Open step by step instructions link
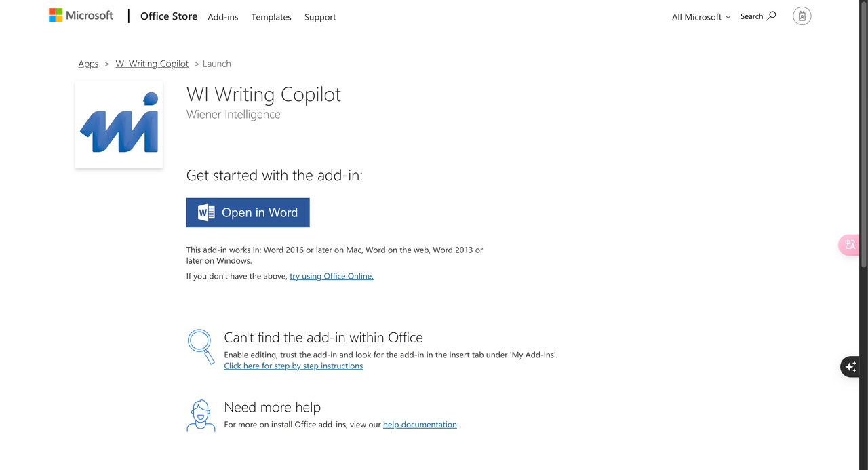Image resolution: width=868 pixels, height=470 pixels. (x=294, y=366)
